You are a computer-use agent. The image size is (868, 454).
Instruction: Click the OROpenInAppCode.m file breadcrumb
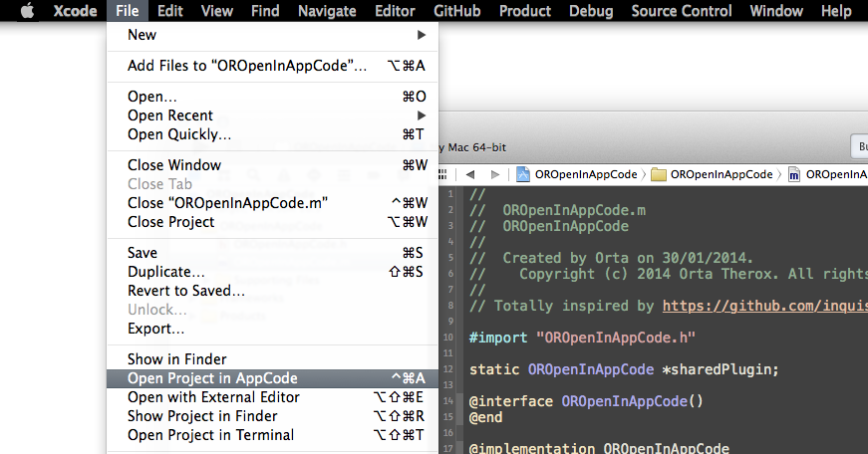[827, 175]
